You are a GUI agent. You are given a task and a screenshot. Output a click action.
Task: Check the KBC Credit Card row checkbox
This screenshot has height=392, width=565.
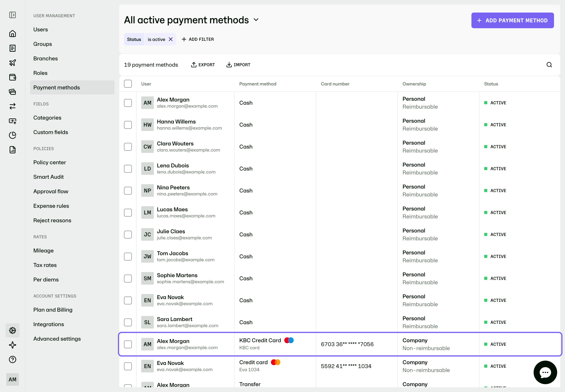pos(128,344)
